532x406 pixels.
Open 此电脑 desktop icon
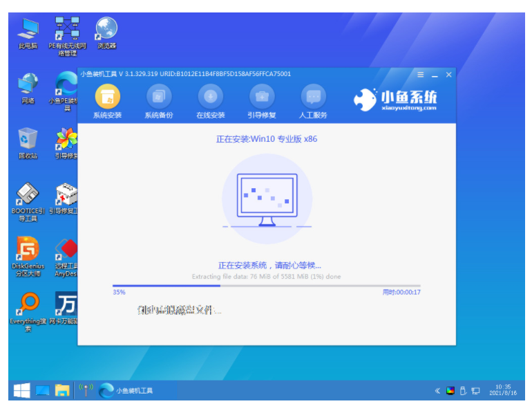(x=28, y=34)
